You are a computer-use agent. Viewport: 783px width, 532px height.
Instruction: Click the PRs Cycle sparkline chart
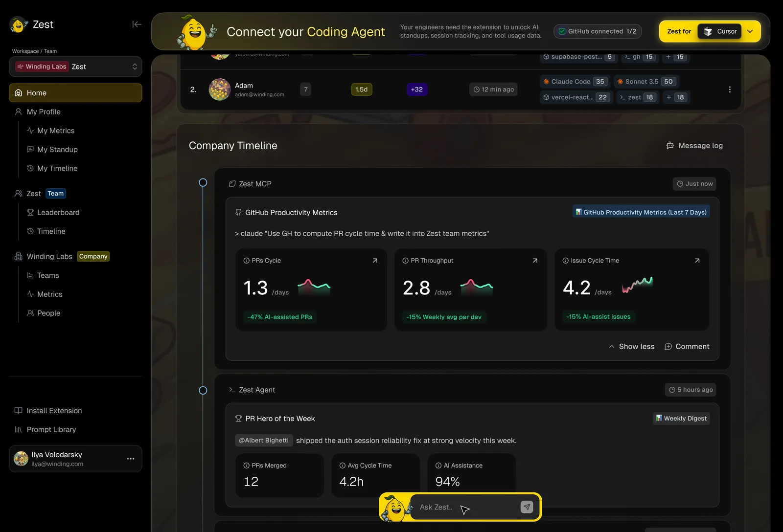314,287
